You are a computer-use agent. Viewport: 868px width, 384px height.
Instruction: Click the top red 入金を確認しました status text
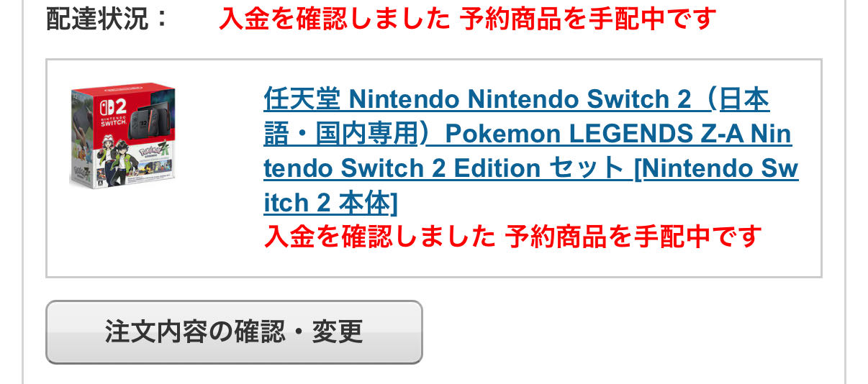tap(334, 19)
